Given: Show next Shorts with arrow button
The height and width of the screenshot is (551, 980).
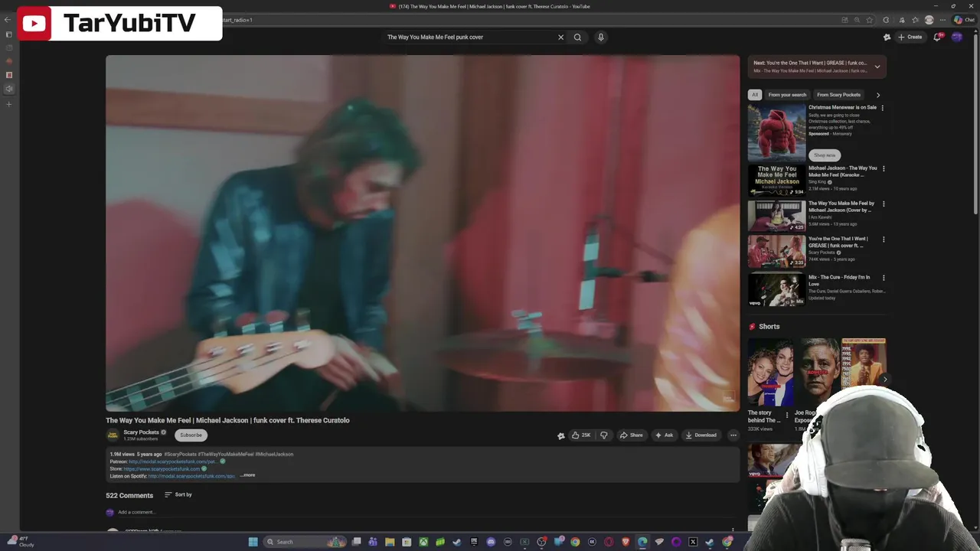Looking at the screenshot, I should pos(884,380).
